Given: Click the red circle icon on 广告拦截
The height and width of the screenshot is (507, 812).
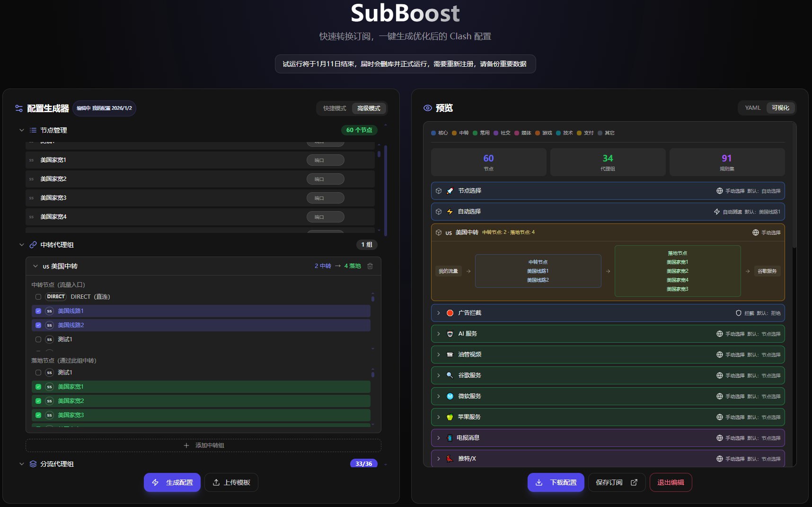Looking at the screenshot, I should (x=450, y=313).
